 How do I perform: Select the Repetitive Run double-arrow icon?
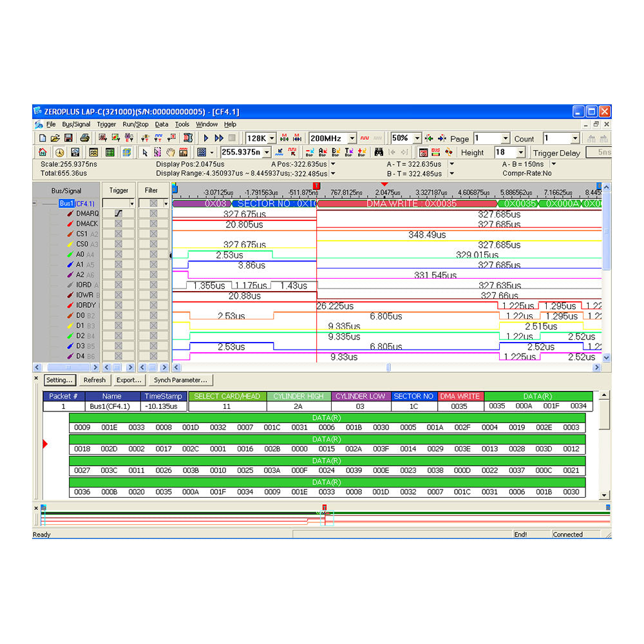click(x=219, y=138)
